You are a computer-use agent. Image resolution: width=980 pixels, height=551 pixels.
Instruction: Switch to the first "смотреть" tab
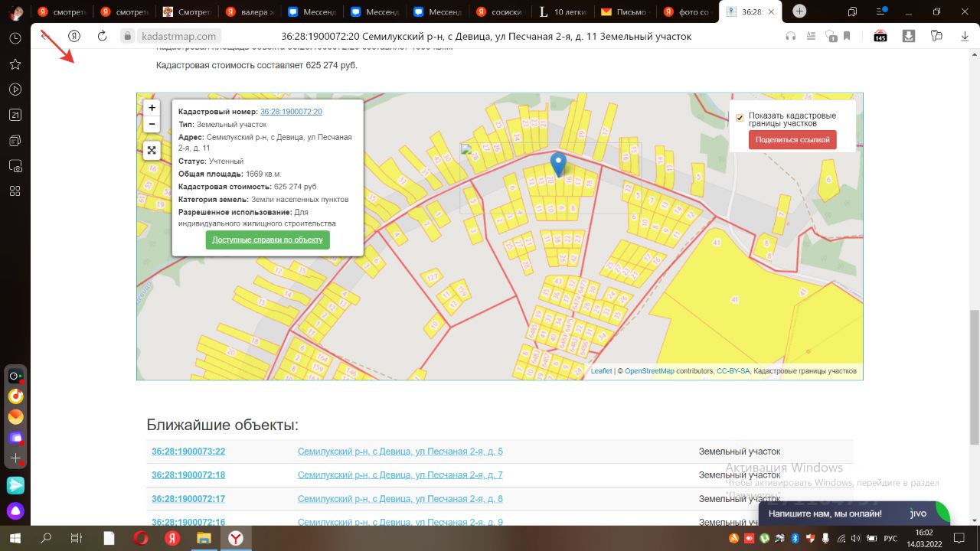[62, 11]
